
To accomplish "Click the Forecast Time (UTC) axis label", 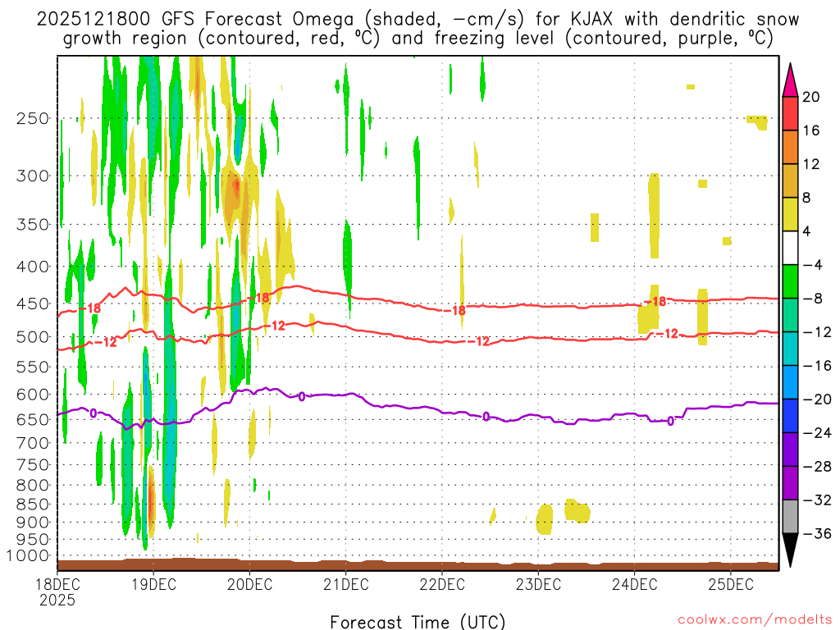I will pyautogui.click(x=418, y=622).
